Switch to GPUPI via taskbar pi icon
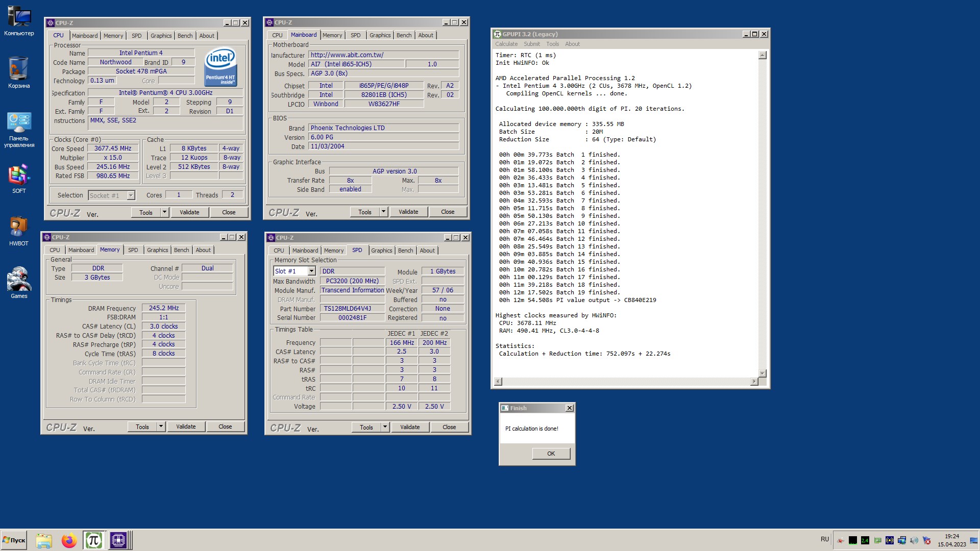The image size is (980, 551). pos(94,540)
